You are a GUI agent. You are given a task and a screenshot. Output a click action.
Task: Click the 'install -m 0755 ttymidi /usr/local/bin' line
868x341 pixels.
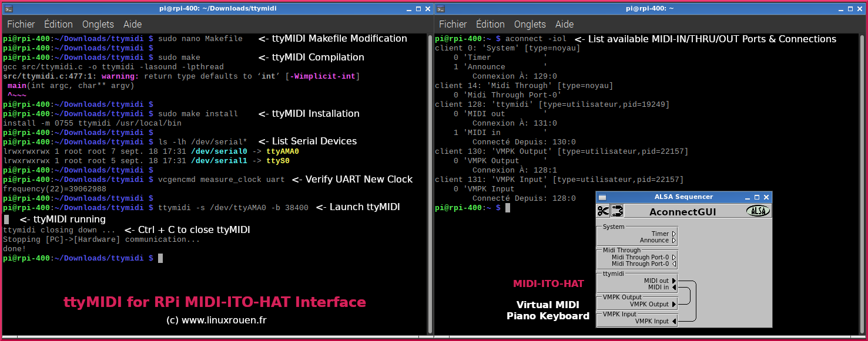point(92,123)
